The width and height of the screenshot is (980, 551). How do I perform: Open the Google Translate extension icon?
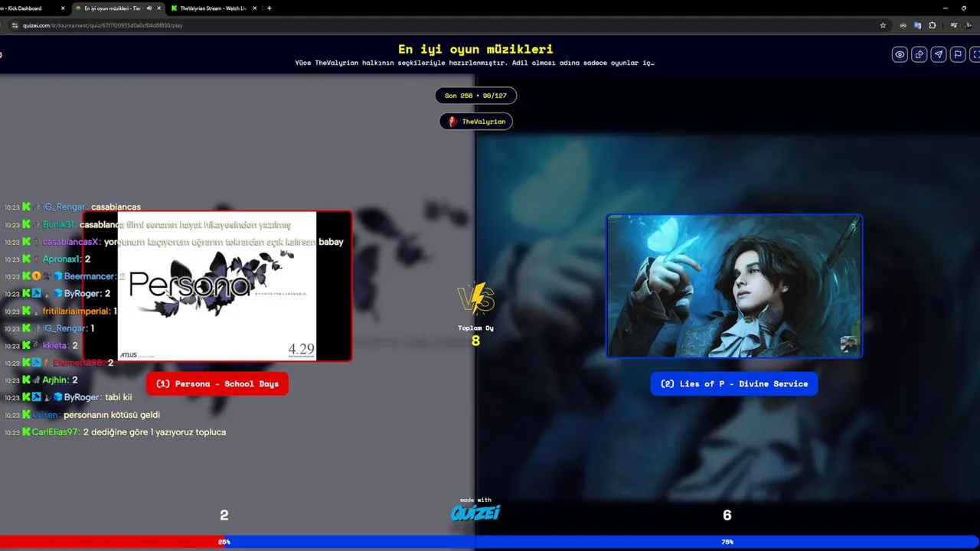(x=917, y=25)
